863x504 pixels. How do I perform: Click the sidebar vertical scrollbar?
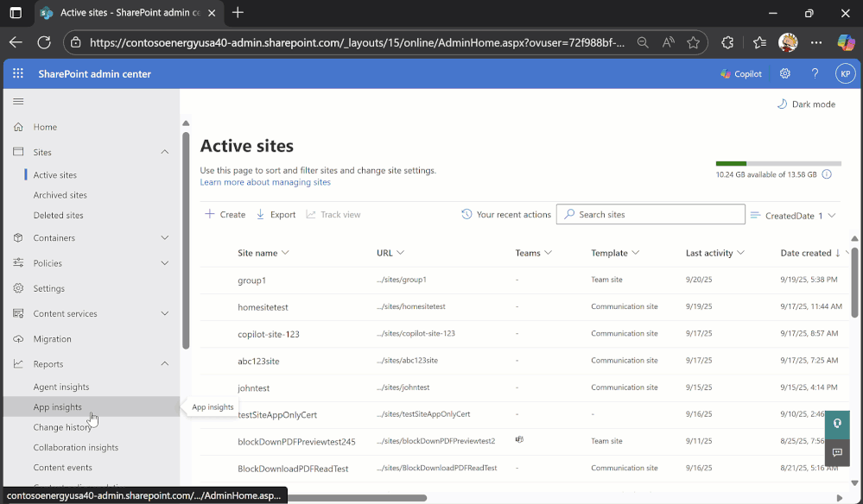[x=186, y=240]
